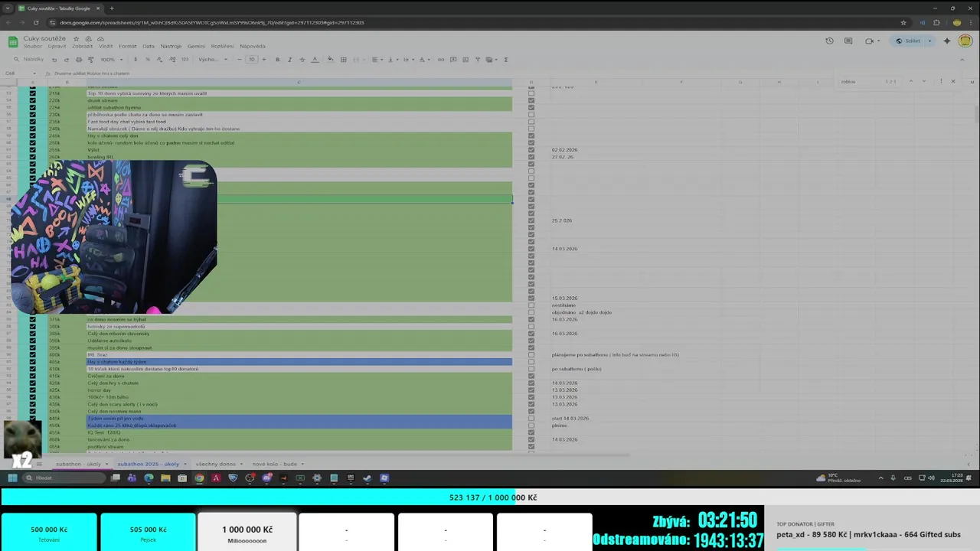Click the Undo icon in toolbar

coord(55,60)
